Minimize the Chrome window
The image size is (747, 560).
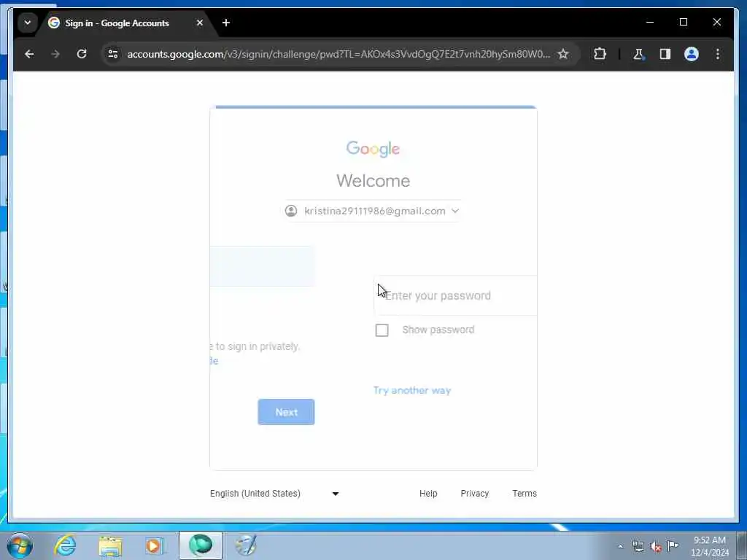(x=650, y=22)
